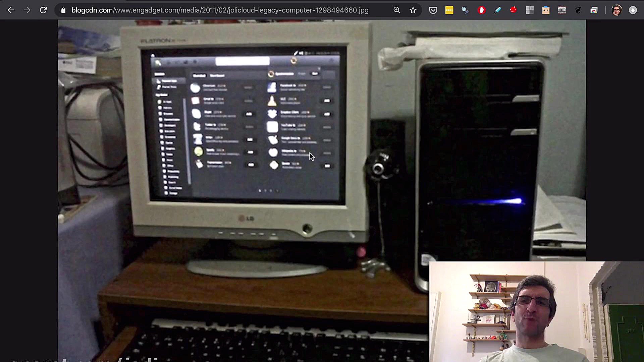This screenshot has width=644, height=362.
Task: Click the grey four-squares grid extension
Action: [530, 10]
